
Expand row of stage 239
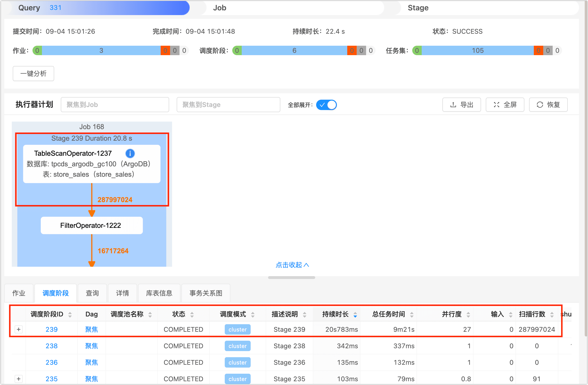pos(19,329)
